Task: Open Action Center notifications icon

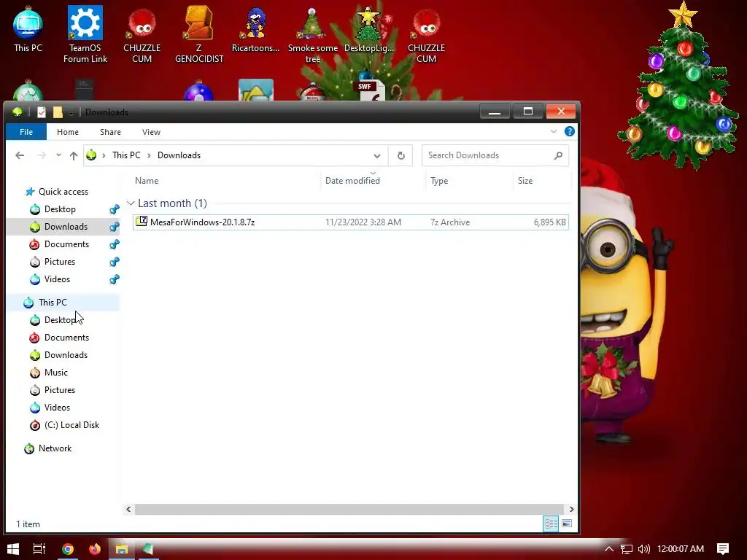Action: coord(723,548)
